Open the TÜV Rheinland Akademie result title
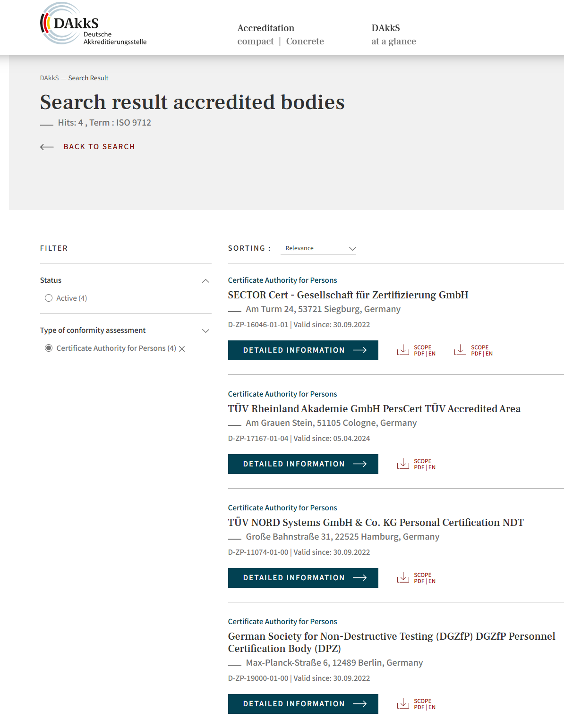Screen dimensions: 564x728 [x=374, y=409]
